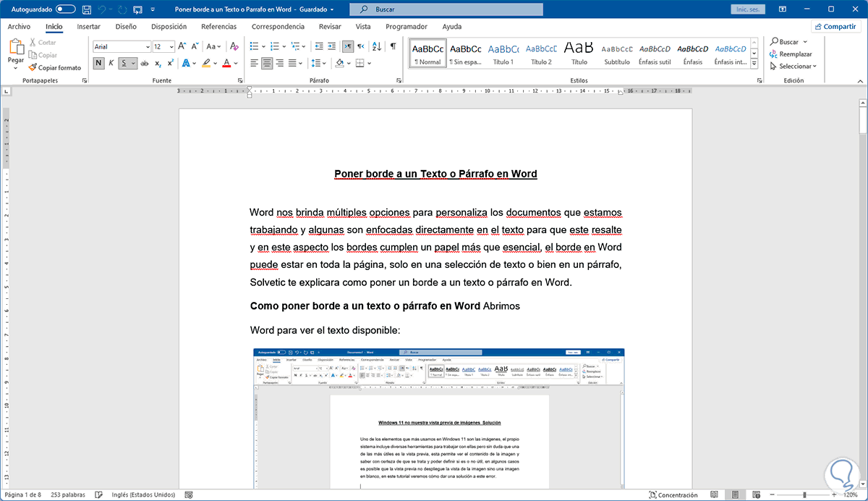Toggle italic formatting on the text
This screenshot has height=501, width=868.
tap(111, 63)
